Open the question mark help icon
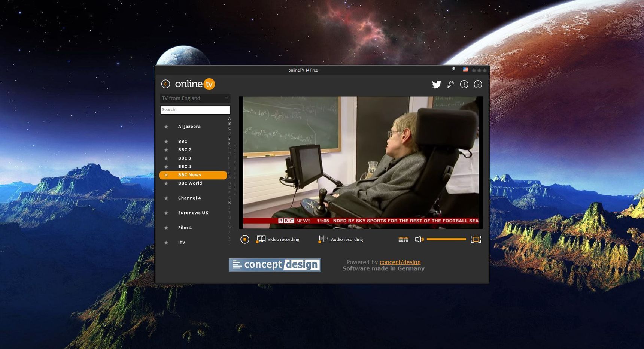This screenshot has height=349, width=644. tap(478, 84)
